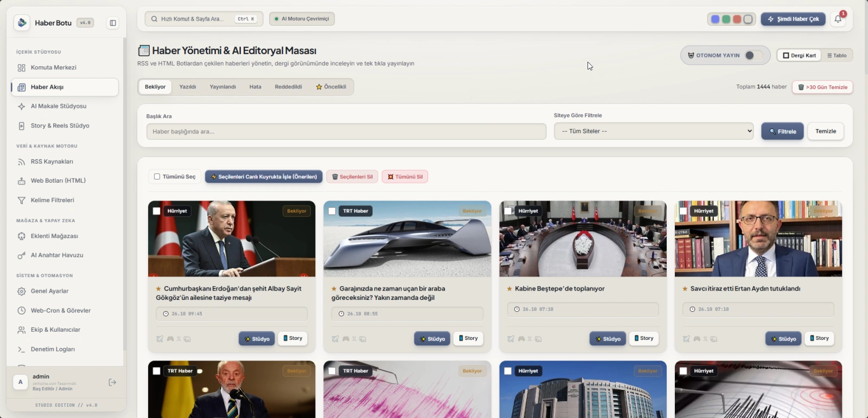The image size is (868, 418).
Task: Select Kabine Beştepe card checkbox
Action: click(x=508, y=211)
